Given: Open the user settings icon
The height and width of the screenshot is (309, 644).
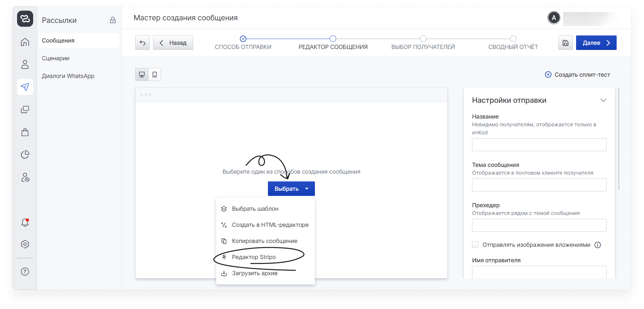Looking at the screenshot, I should (25, 177).
